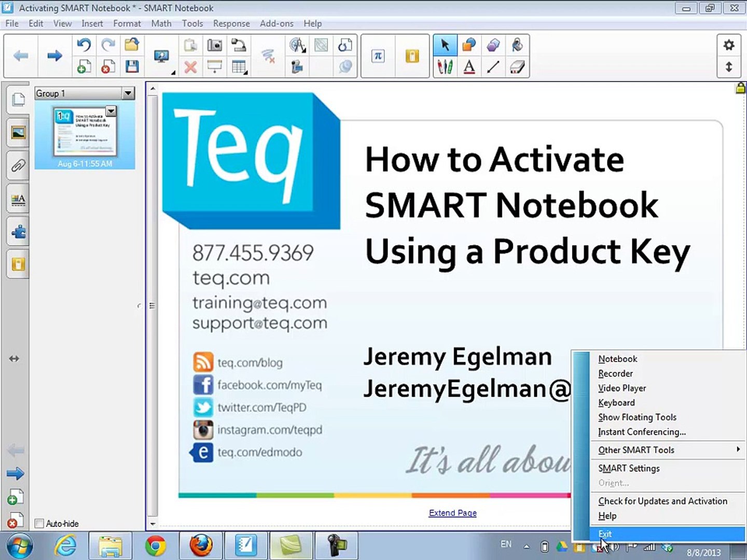Choose the Eraser tool
The width and height of the screenshot is (747, 560).
coord(517,67)
